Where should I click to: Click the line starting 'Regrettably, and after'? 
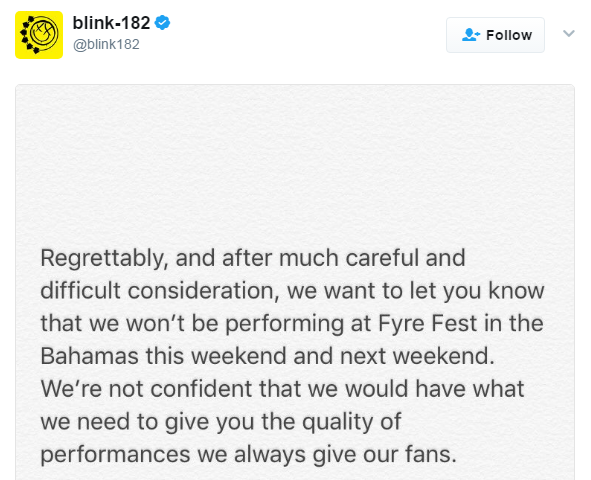click(x=253, y=259)
